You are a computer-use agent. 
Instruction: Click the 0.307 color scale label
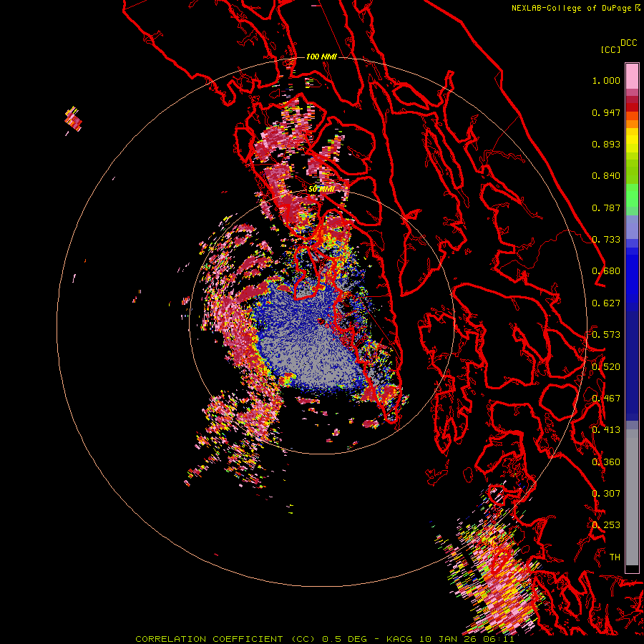pyautogui.click(x=606, y=493)
